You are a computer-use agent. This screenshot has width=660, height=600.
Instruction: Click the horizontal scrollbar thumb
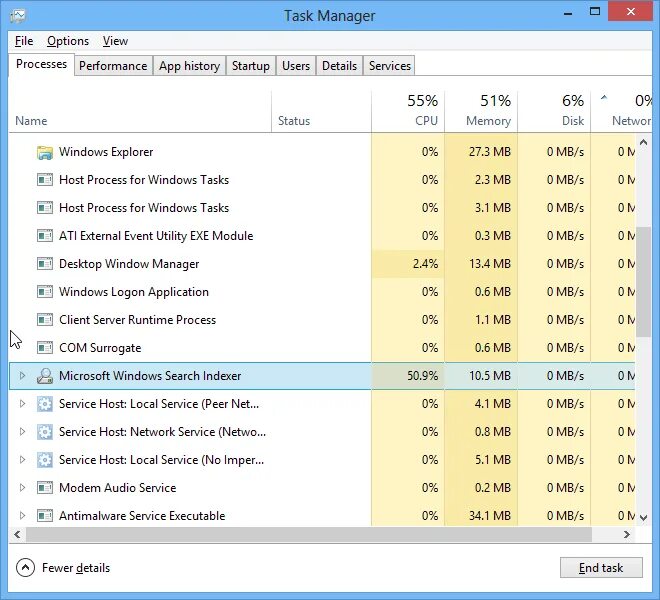click(309, 534)
